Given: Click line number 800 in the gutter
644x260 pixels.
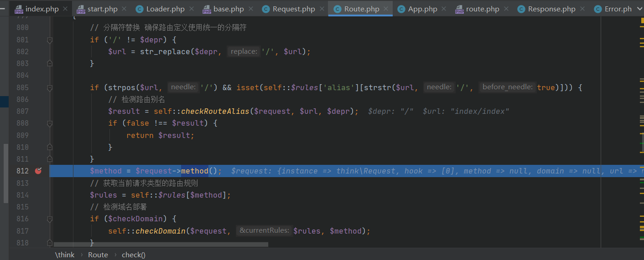Looking at the screenshot, I should (x=22, y=28).
